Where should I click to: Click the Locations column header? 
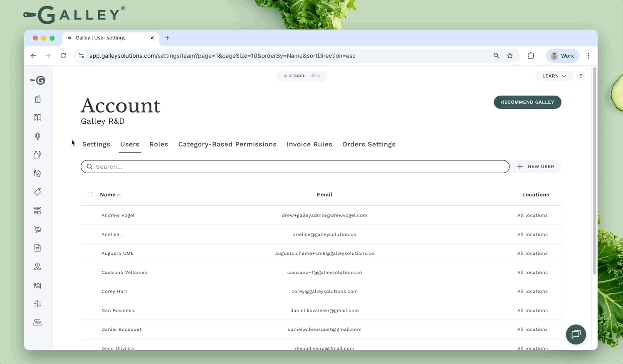(x=536, y=194)
